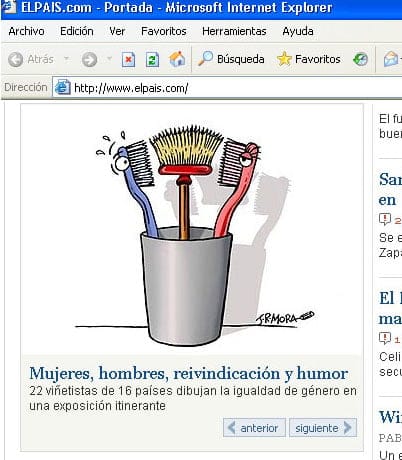402x460 pixels.
Task: Open the headline starting with "El" in the sidebar
Action: pos(390,308)
